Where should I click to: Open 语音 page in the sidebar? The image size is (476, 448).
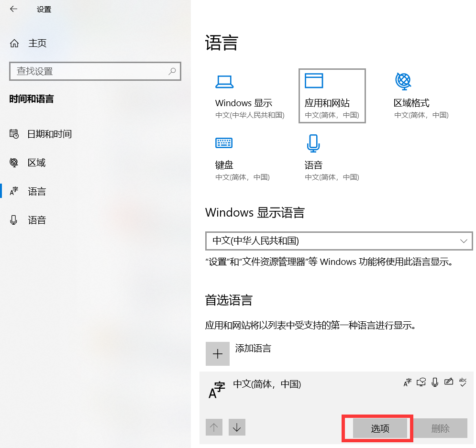[28, 220]
